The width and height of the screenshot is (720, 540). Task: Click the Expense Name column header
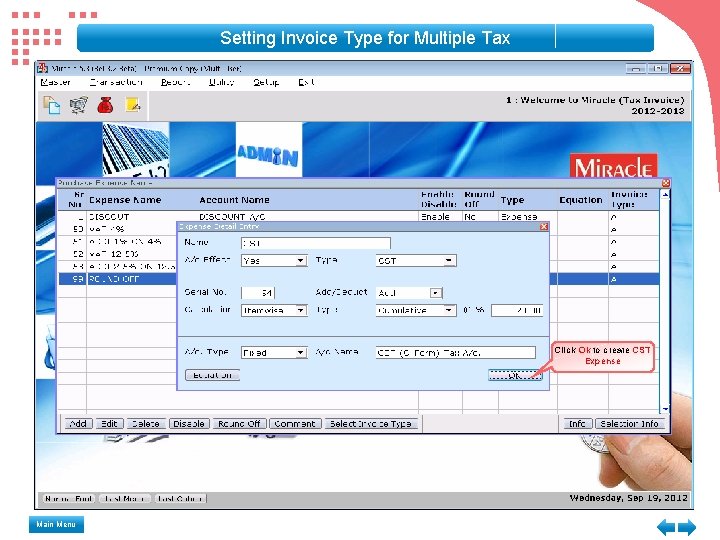[x=125, y=200]
